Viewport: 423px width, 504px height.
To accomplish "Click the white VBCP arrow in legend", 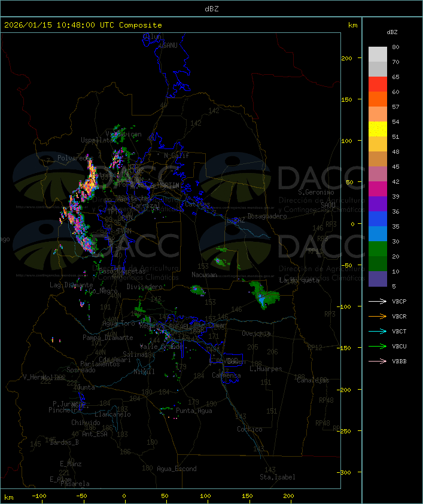I will click(378, 302).
